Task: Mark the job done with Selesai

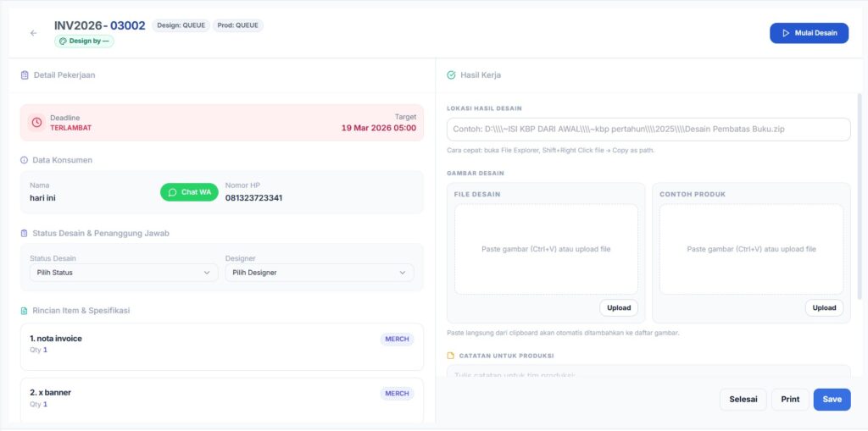Action: tap(743, 400)
